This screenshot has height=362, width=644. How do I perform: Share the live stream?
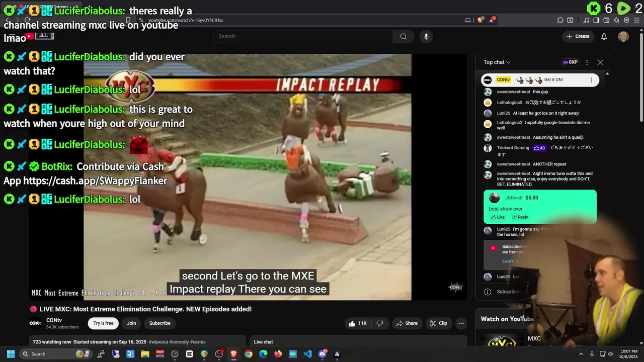(407, 323)
